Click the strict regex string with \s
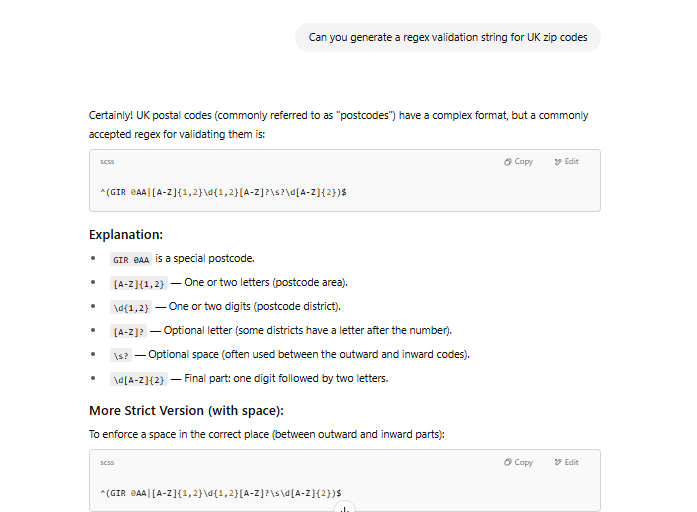Screen dimensions: 697x512 coord(220,493)
